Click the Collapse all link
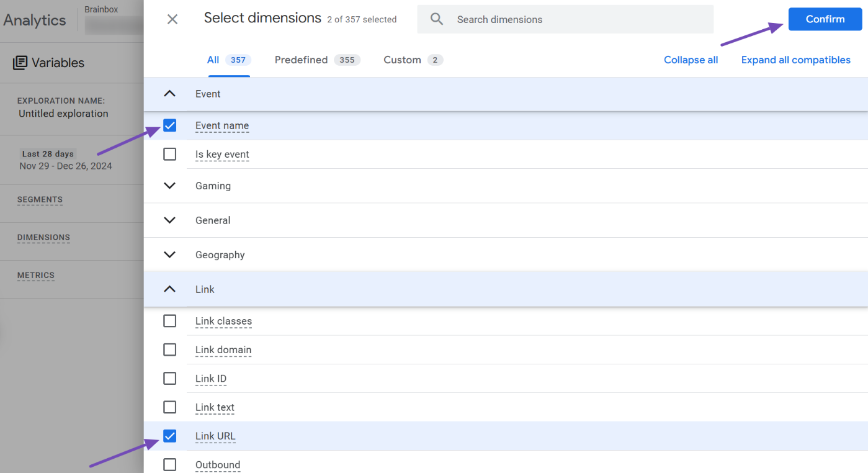Viewport: 868px width, 473px height. click(x=691, y=60)
